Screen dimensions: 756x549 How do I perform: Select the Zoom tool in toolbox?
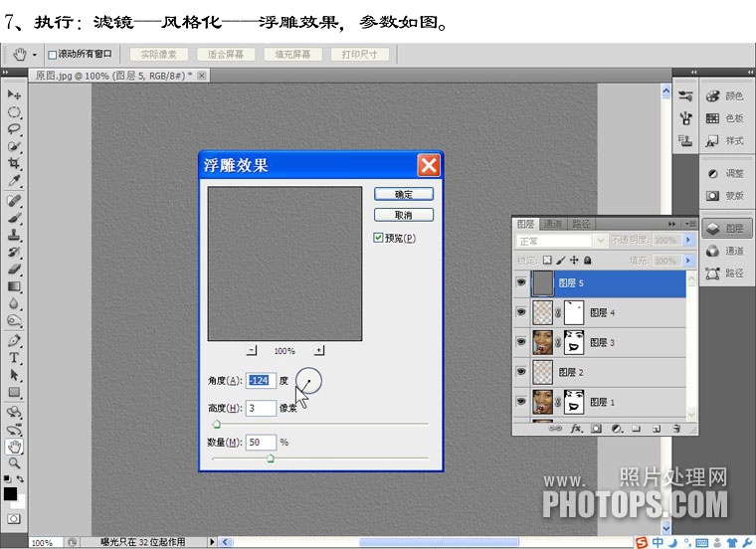(x=14, y=463)
